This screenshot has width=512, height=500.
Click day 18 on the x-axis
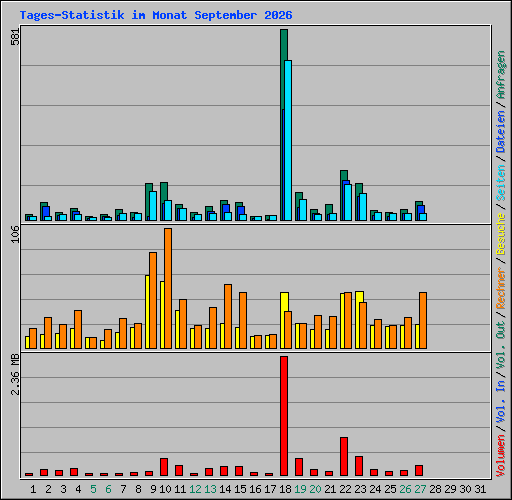coord(285,489)
